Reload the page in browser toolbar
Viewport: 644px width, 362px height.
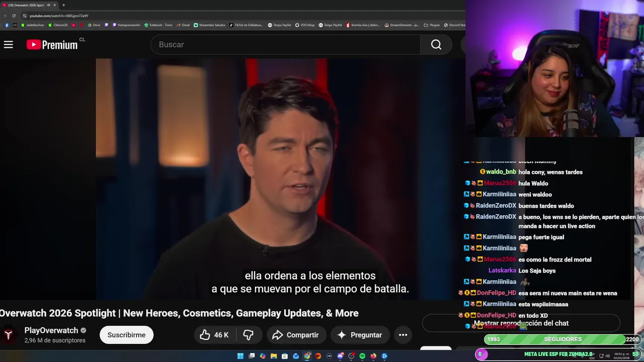point(14,16)
